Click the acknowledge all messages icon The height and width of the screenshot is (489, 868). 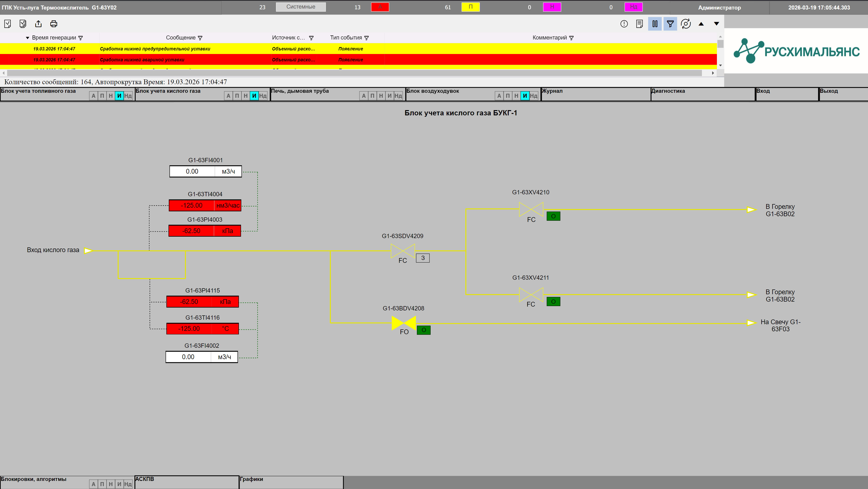(23, 24)
